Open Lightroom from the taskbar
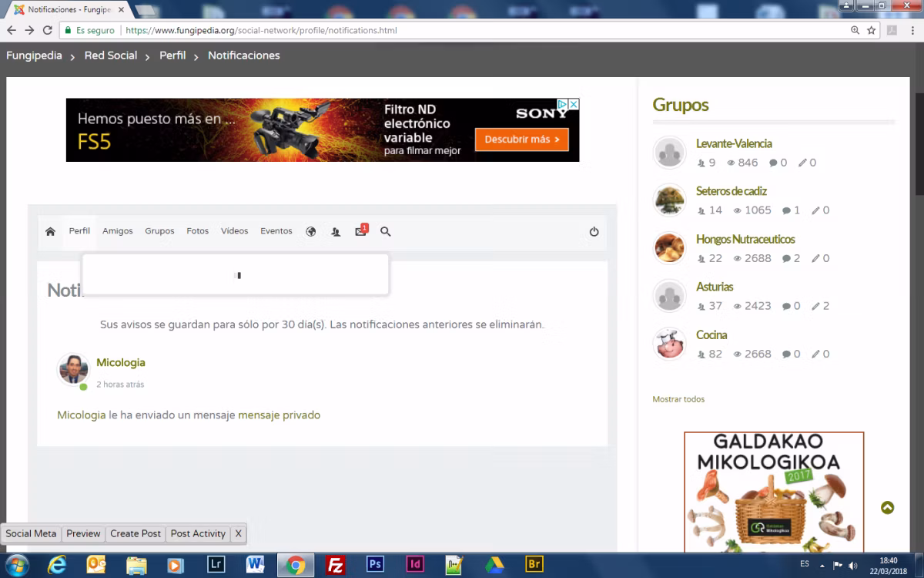This screenshot has height=578, width=924. [x=216, y=564]
